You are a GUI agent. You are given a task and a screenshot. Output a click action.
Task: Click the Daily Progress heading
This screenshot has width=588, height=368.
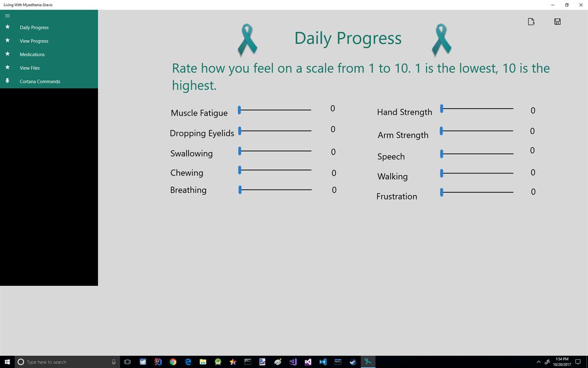348,38
